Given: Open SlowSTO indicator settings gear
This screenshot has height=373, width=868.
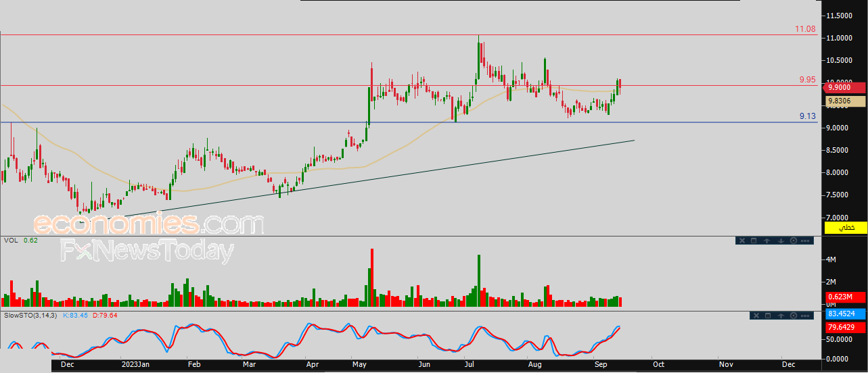Looking at the screenshot, I should click(x=794, y=316).
